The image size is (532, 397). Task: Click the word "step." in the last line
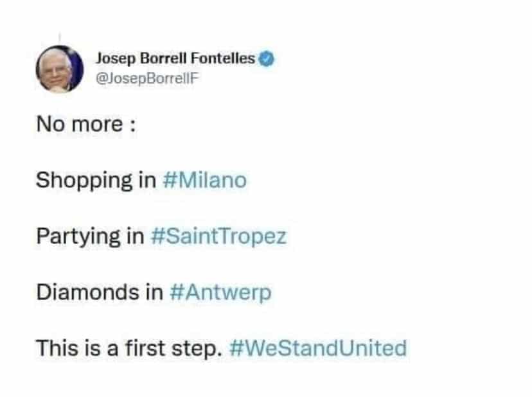(x=203, y=349)
